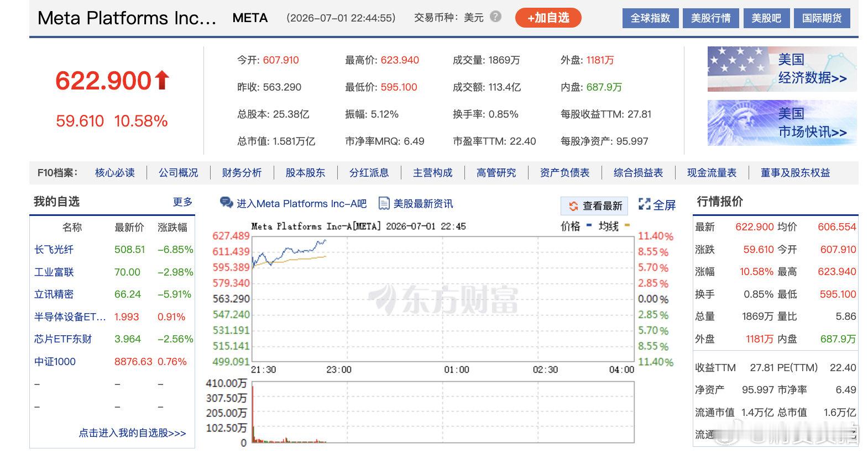Open 美国市场快讯 banner
This screenshot has height=454, width=868.
(782, 123)
